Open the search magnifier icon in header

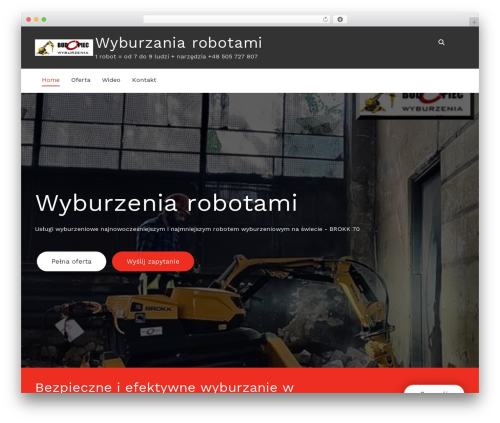[441, 42]
